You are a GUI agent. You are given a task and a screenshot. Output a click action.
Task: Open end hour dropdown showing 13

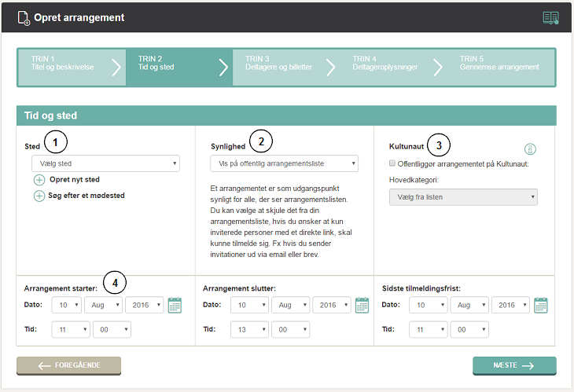249,330
